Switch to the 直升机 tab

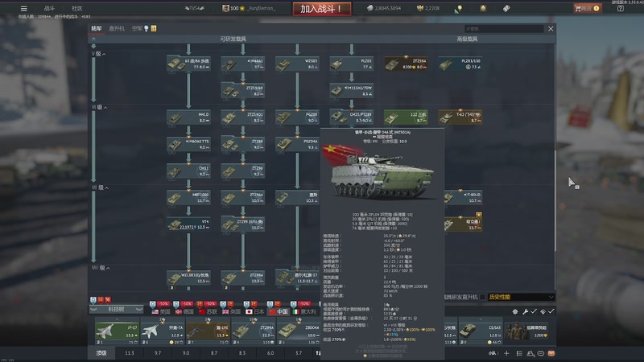(x=117, y=28)
